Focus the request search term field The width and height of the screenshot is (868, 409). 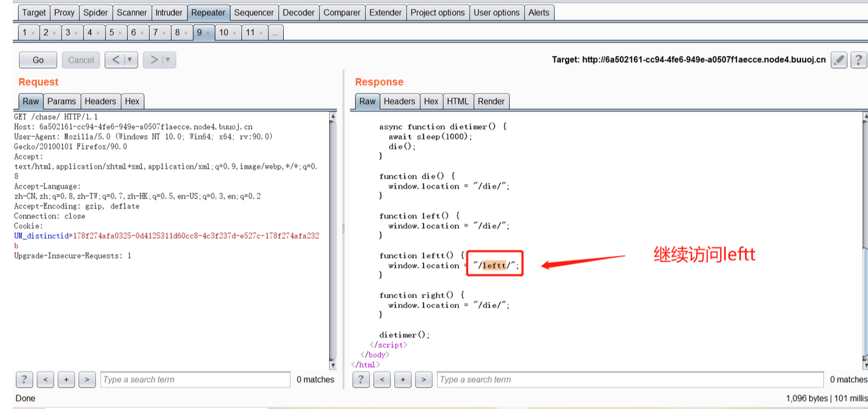coord(195,379)
